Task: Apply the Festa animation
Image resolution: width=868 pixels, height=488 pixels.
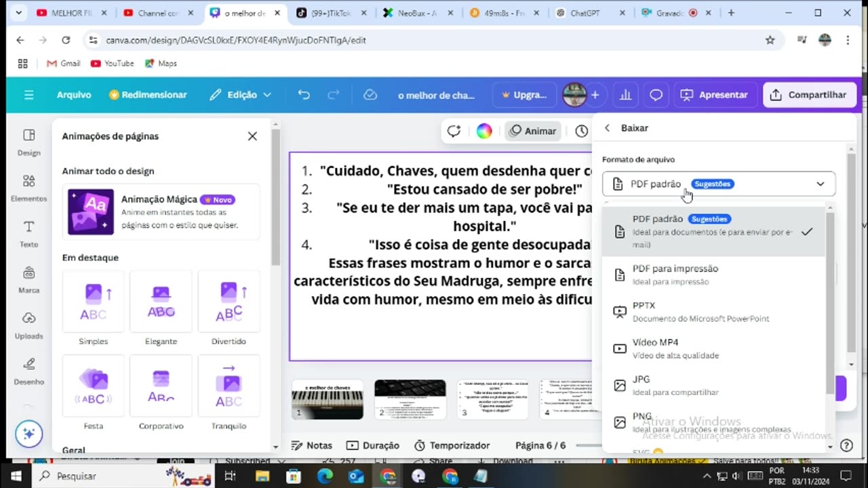Action: click(x=93, y=393)
